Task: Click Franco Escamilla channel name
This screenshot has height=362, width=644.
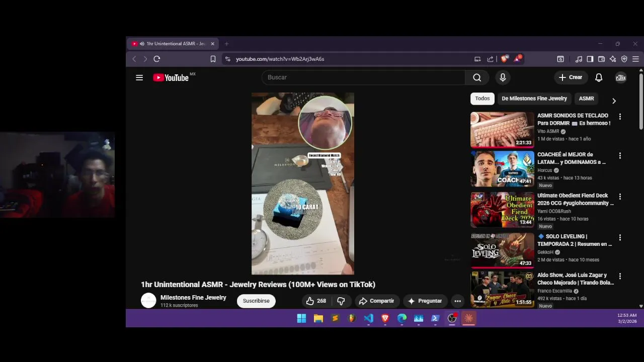Action: 554,291
